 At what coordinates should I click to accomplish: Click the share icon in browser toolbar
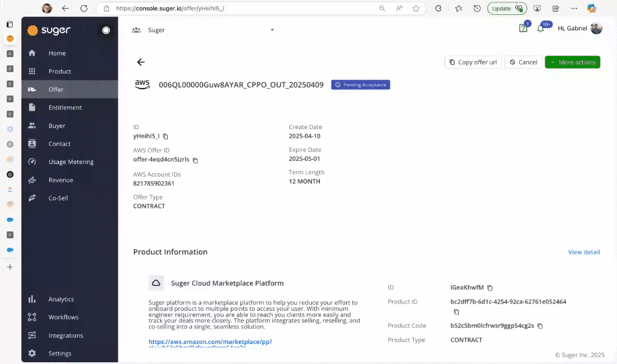click(x=556, y=8)
